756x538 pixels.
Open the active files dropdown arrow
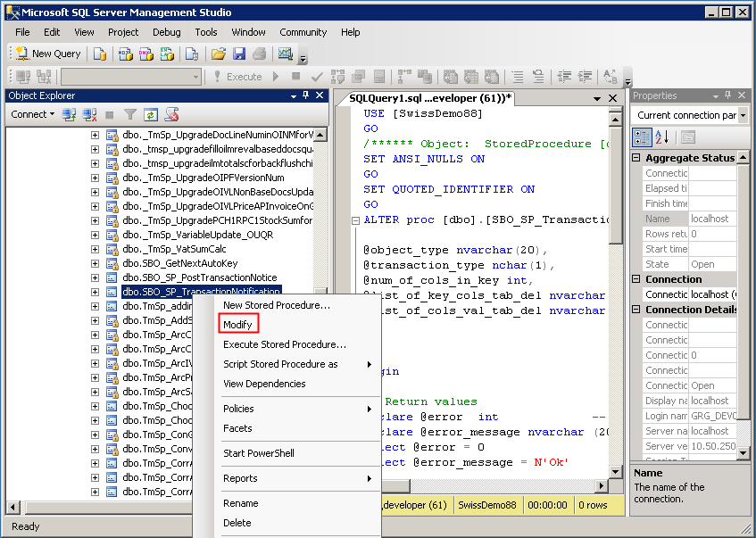(597, 98)
